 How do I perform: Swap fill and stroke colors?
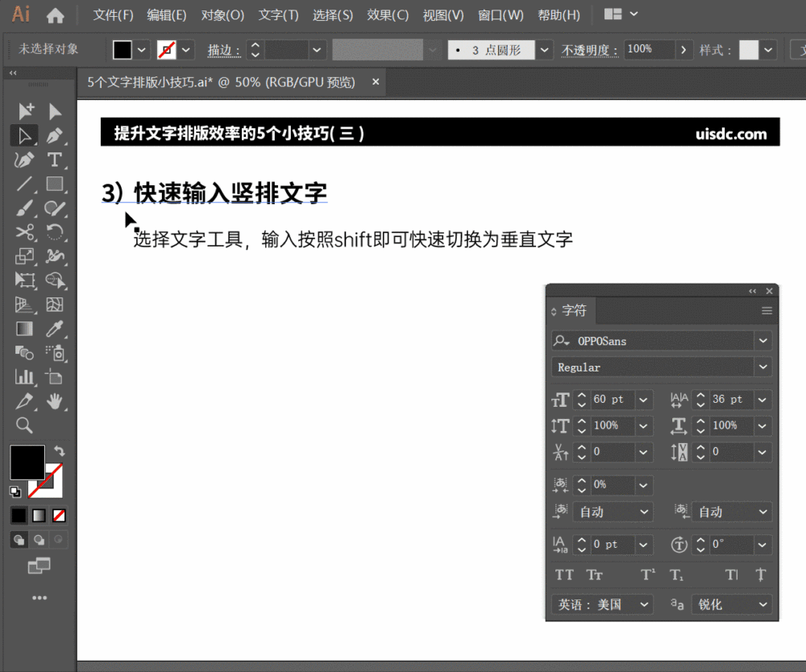tap(59, 451)
